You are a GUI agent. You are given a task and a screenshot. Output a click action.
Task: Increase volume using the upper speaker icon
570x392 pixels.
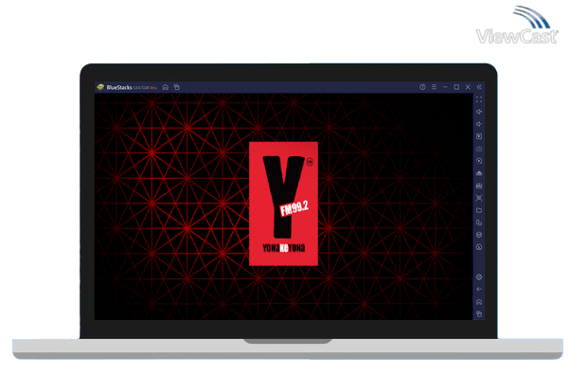pyautogui.click(x=479, y=112)
